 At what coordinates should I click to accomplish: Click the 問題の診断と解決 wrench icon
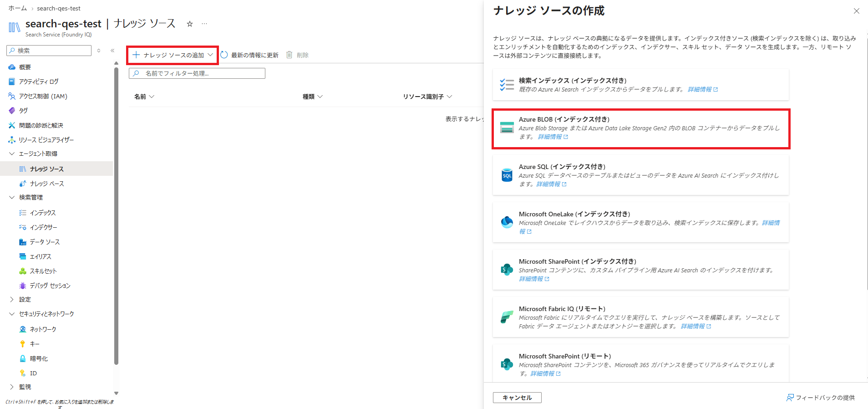[x=12, y=125]
